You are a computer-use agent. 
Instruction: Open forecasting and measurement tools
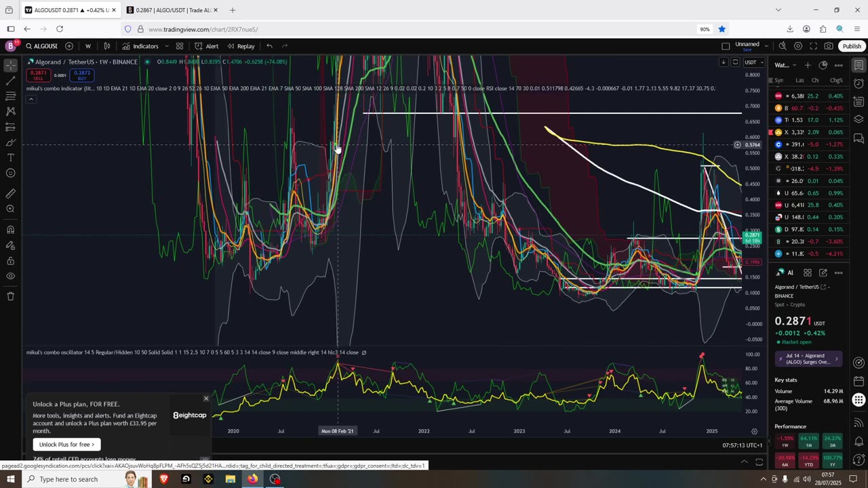pos(10,127)
